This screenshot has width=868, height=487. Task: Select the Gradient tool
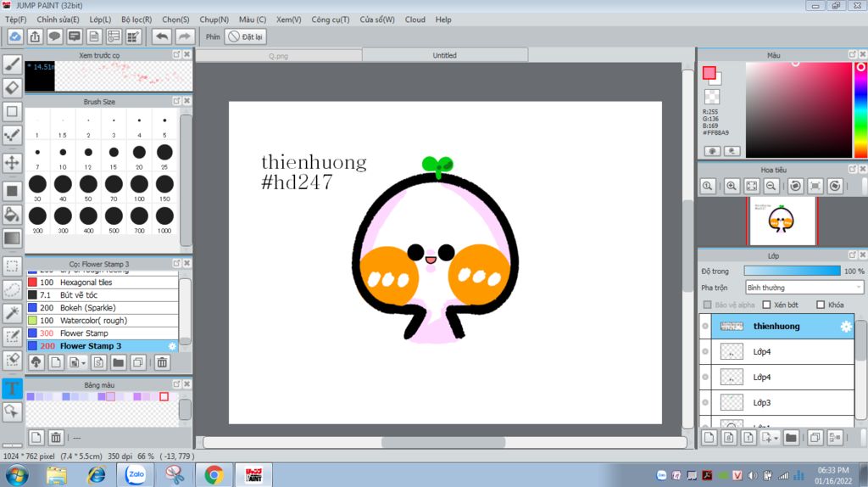(x=12, y=238)
